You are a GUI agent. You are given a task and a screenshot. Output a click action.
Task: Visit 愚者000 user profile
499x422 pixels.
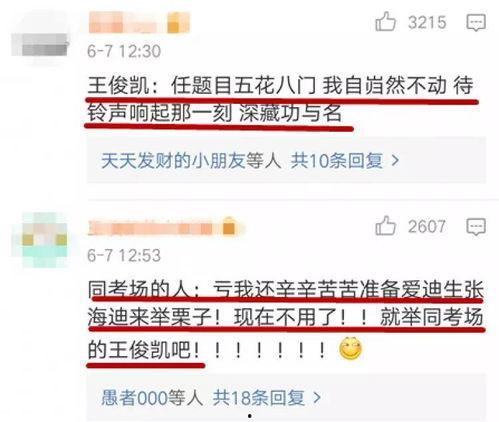(x=135, y=397)
